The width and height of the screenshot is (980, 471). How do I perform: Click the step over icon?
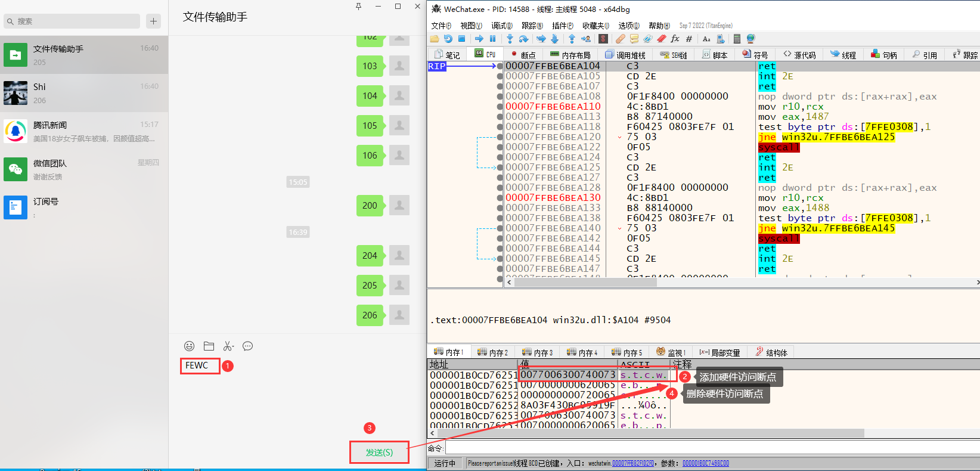click(x=523, y=39)
